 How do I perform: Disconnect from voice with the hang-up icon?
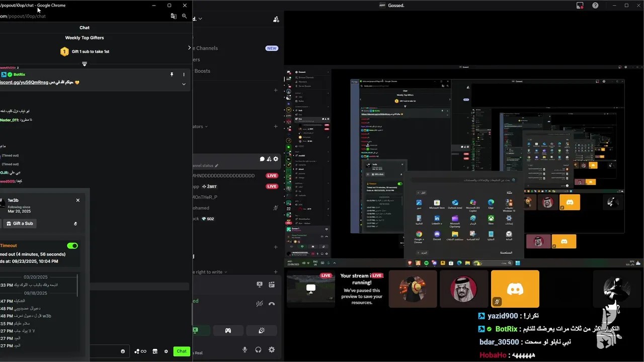click(272, 304)
